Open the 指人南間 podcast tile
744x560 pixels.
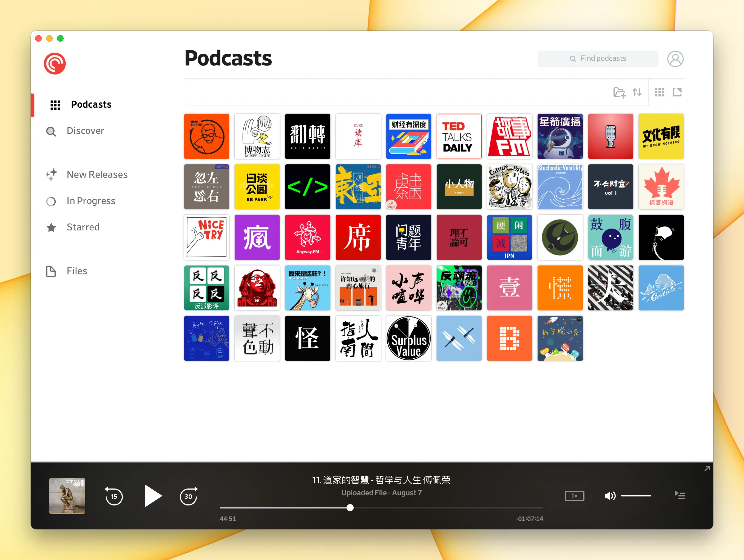coord(358,338)
